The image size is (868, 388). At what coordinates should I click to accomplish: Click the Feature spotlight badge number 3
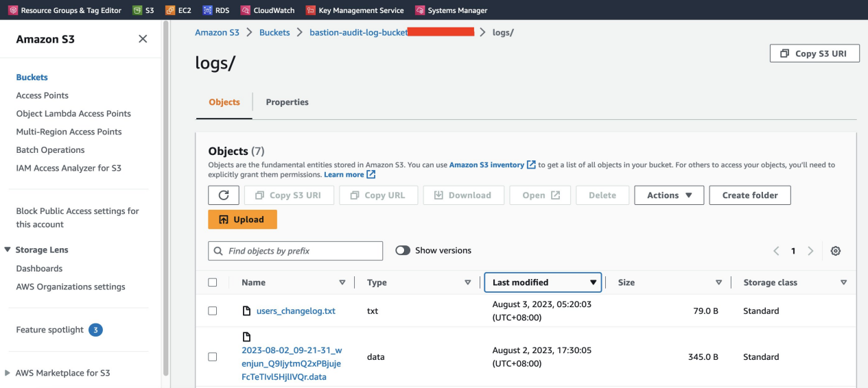tap(96, 330)
